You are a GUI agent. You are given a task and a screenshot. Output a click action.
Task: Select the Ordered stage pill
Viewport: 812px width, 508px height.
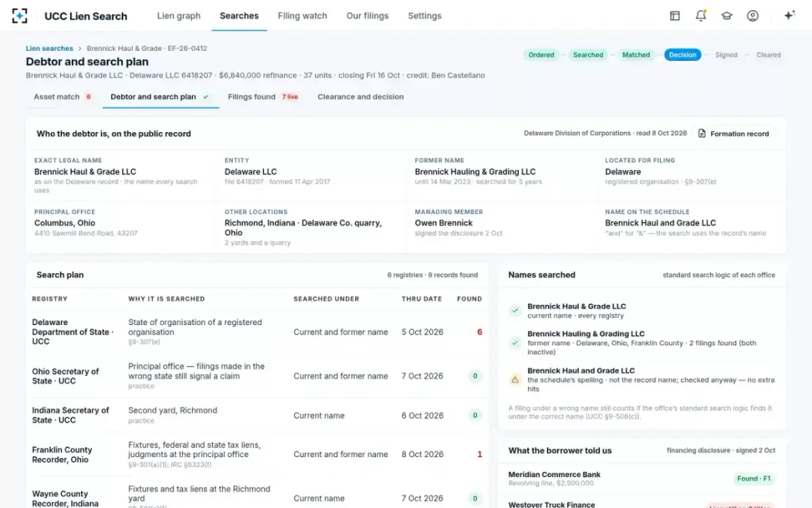click(x=541, y=55)
